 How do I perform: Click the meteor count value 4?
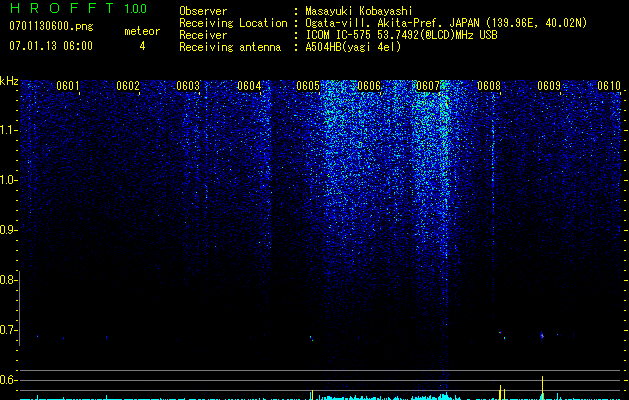(142, 46)
